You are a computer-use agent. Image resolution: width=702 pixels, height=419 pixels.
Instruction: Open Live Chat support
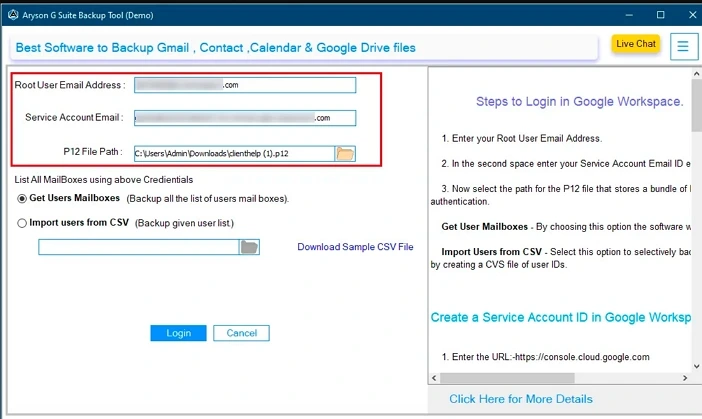click(636, 44)
